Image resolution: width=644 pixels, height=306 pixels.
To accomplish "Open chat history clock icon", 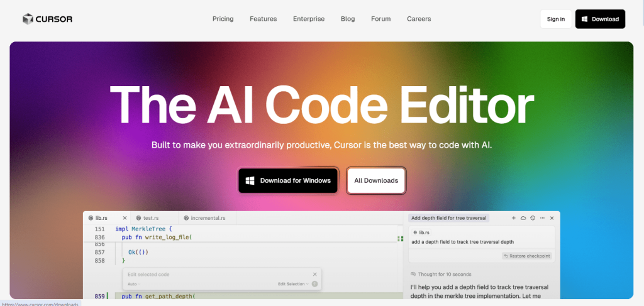I will [533, 218].
